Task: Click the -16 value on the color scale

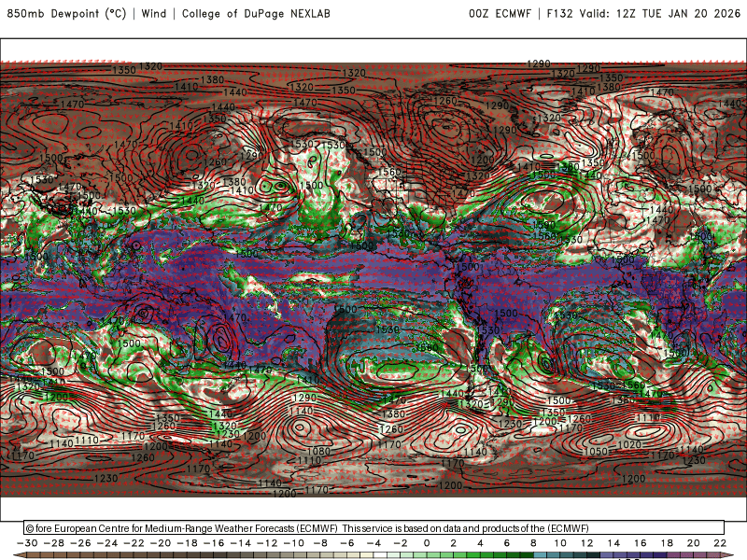Action: [x=214, y=543]
